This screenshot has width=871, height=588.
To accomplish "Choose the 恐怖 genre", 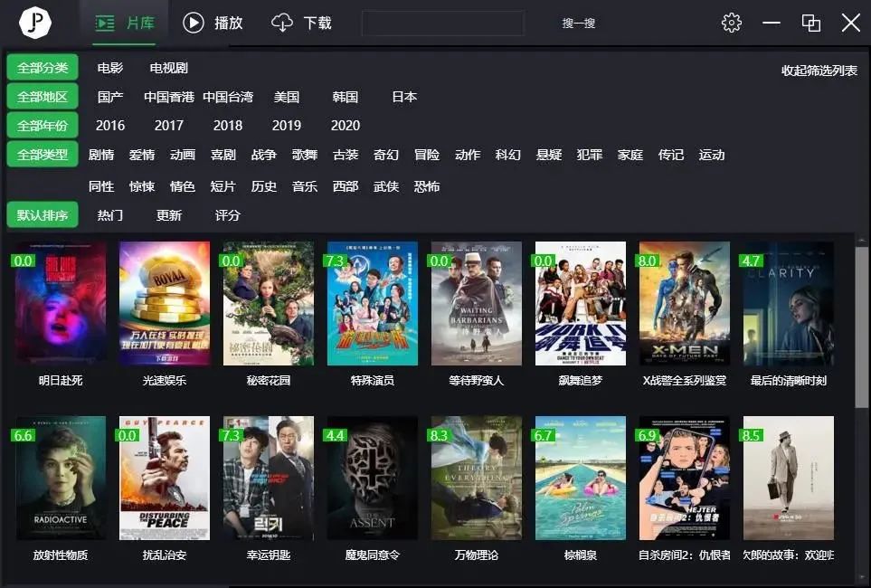I will click(427, 186).
